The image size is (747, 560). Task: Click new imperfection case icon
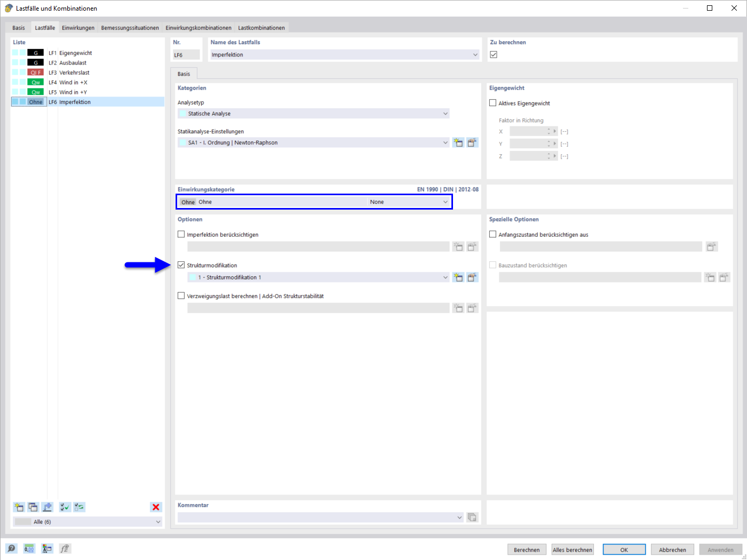(x=458, y=246)
